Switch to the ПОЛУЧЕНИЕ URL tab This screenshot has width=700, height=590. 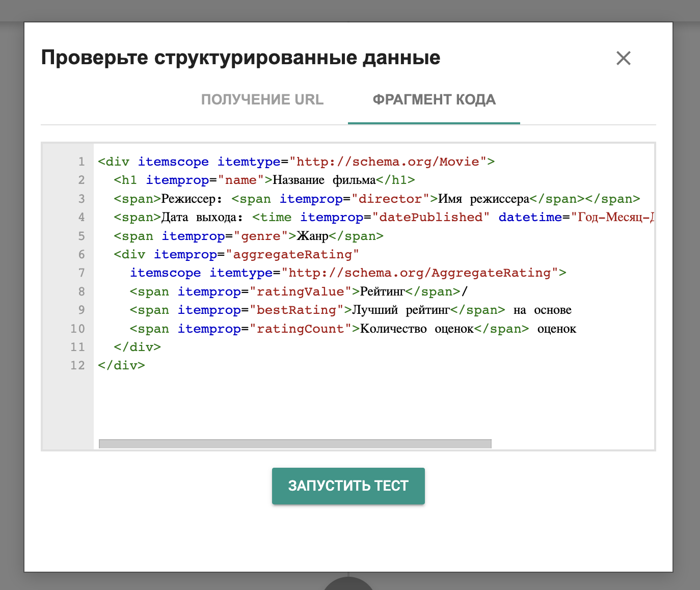pos(262,100)
